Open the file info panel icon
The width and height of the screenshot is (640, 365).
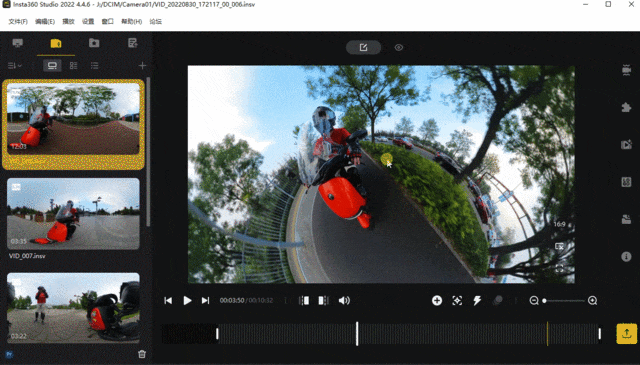pos(626,256)
